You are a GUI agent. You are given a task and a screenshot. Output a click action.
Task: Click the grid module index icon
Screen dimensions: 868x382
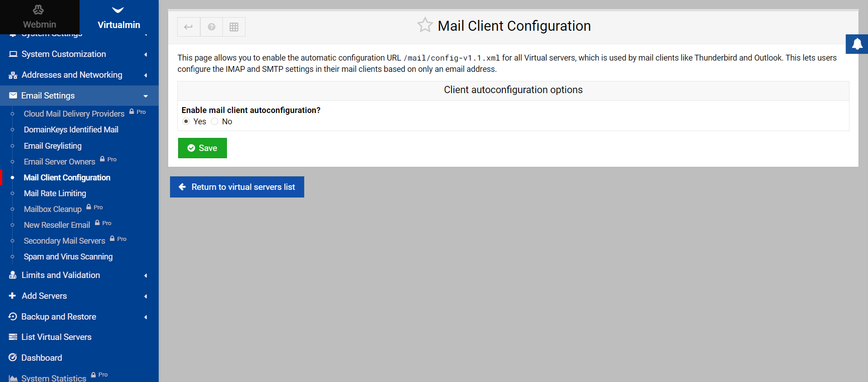234,27
